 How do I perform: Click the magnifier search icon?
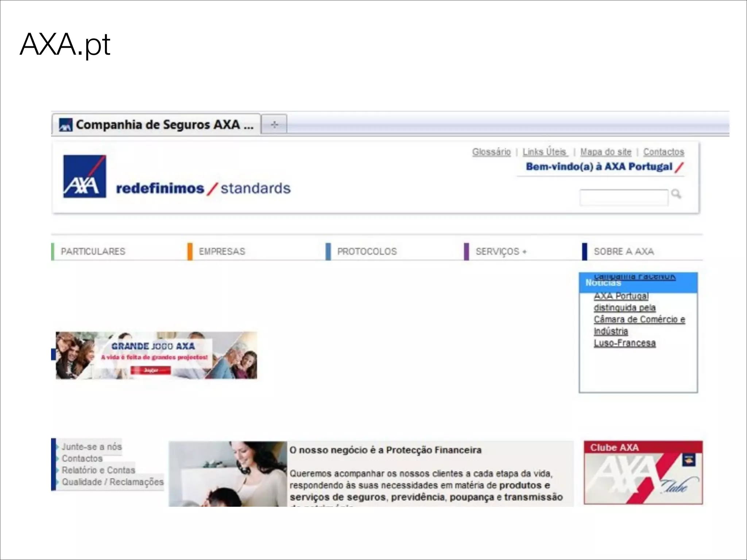(x=676, y=194)
